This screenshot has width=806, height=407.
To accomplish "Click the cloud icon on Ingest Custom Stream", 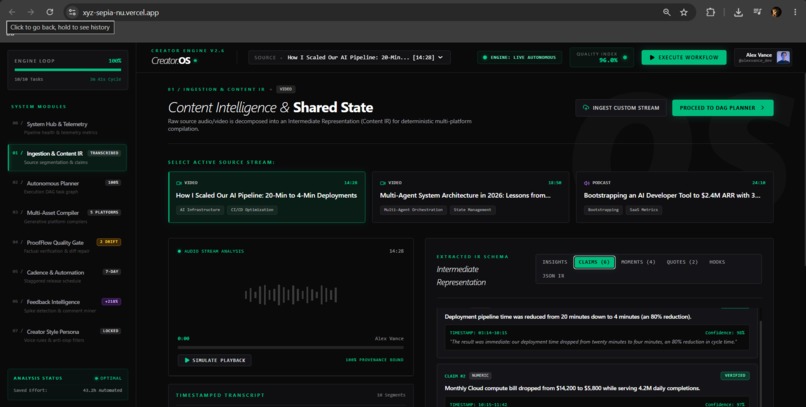I will click(585, 108).
